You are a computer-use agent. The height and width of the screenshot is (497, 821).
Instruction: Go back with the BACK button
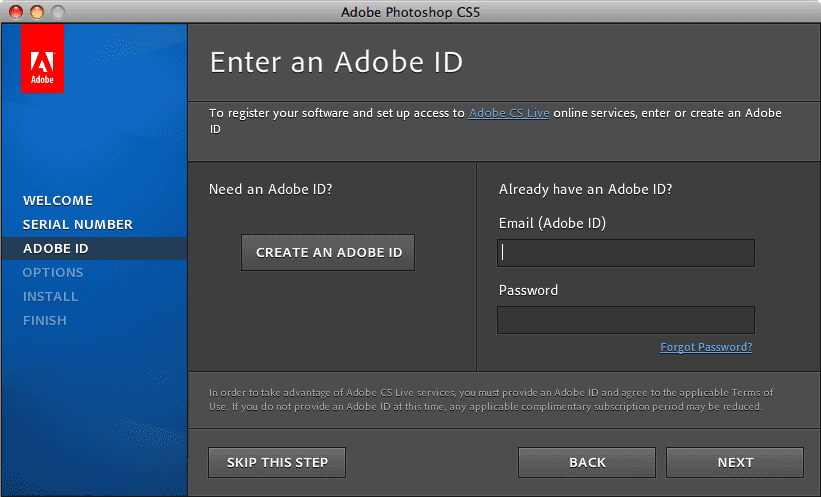[587, 462]
